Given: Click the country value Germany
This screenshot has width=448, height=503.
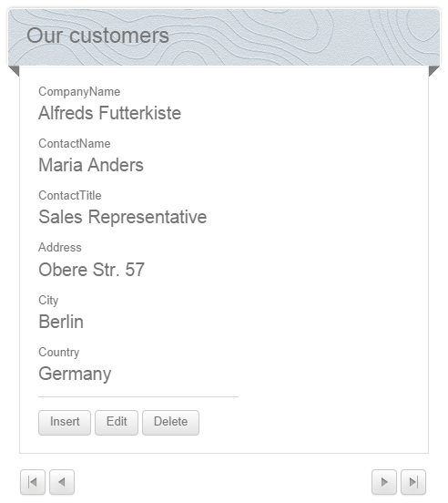Looking at the screenshot, I should coord(75,374).
